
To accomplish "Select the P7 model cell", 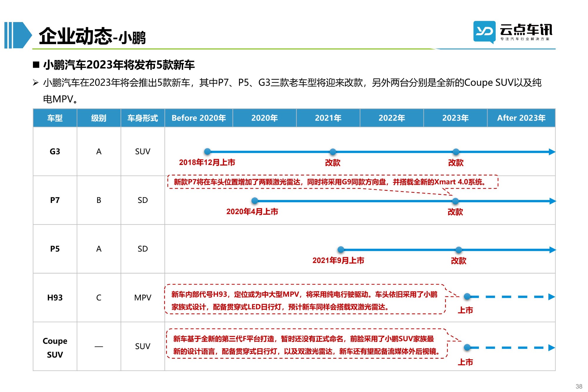I will [x=55, y=200].
